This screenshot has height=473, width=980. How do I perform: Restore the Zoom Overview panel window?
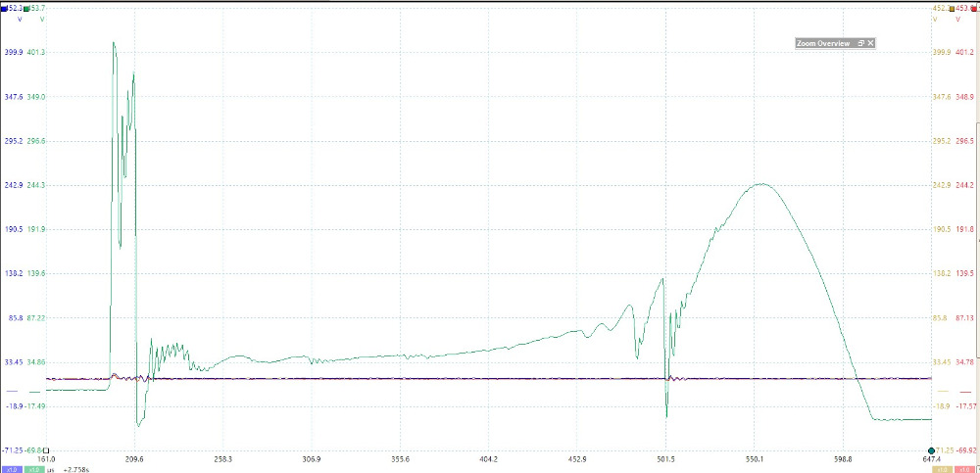[x=860, y=43]
